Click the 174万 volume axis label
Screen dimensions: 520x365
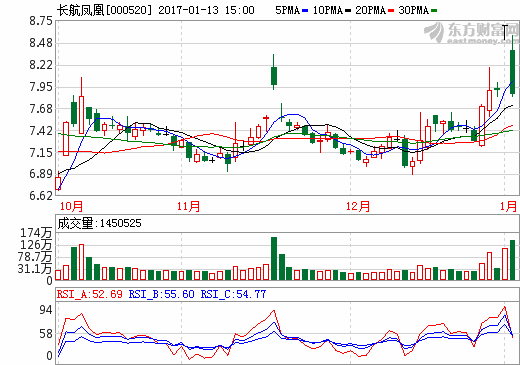36,233
